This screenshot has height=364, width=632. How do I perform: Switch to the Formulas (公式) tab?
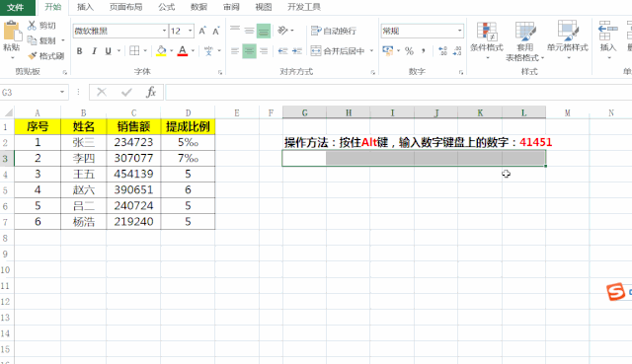pos(167,7)
